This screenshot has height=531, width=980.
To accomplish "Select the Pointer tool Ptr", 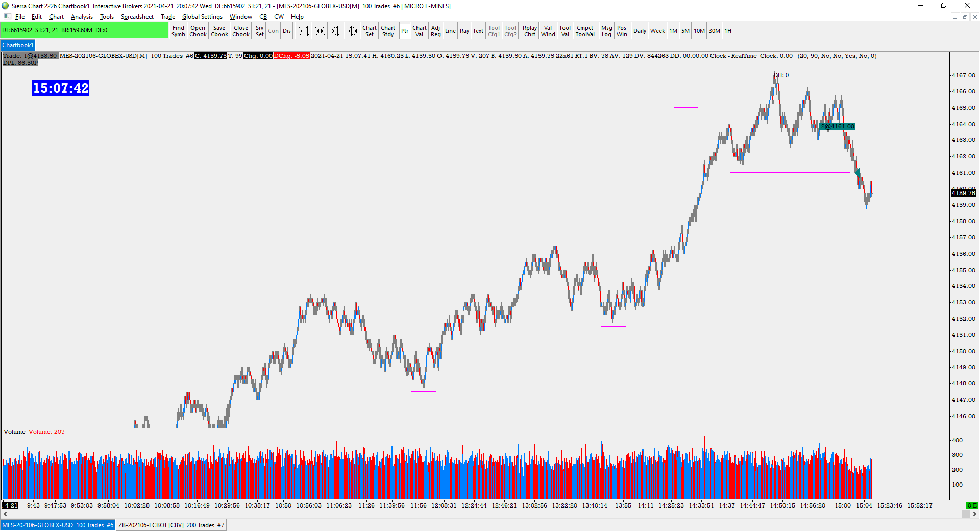I will click(405, 31).
